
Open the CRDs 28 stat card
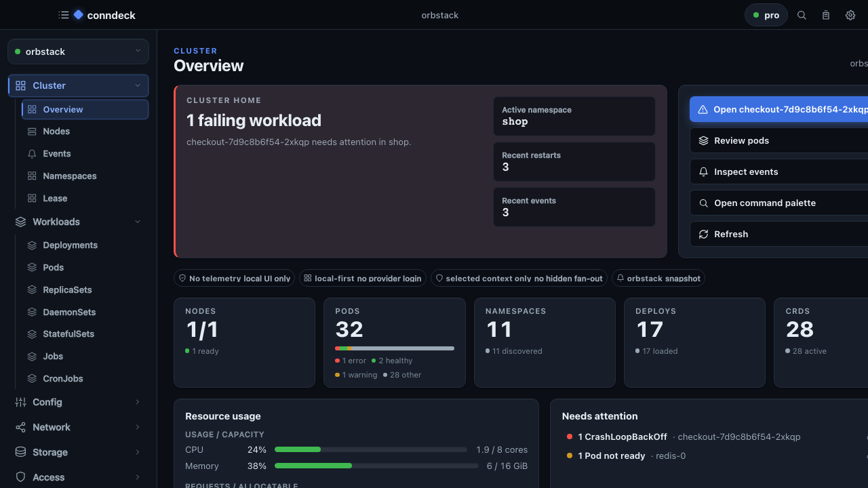coord(821,342)
